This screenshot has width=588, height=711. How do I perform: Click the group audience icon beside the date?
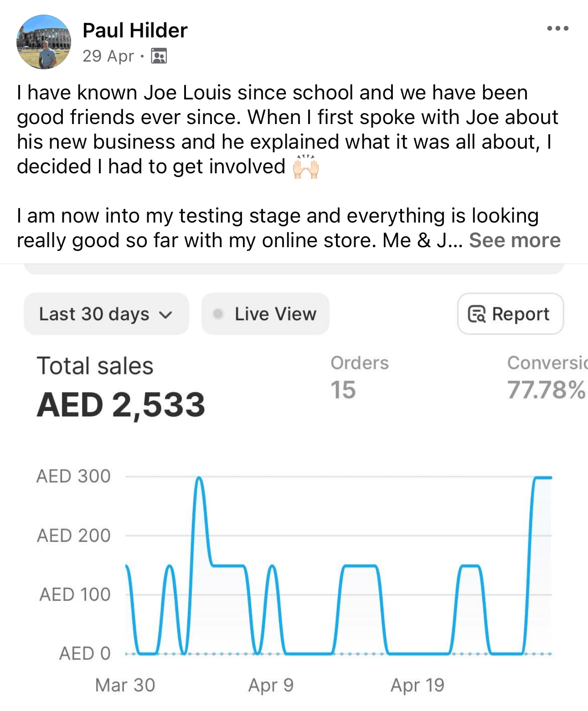point(159,56)
